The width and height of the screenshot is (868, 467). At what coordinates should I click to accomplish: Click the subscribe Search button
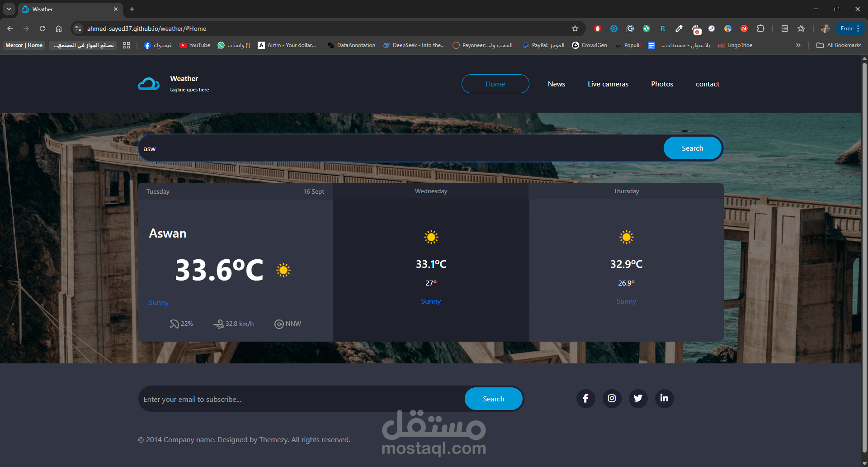[493, 399]
